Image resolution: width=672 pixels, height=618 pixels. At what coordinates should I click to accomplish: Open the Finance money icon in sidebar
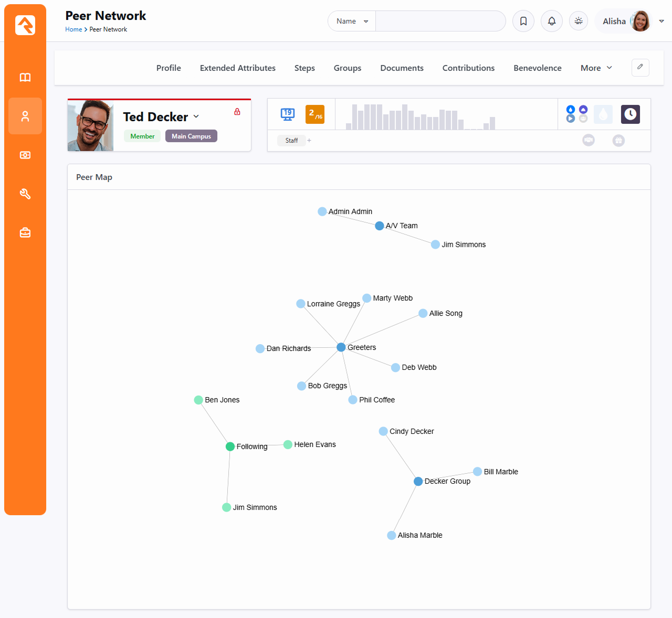coord(25,155)
